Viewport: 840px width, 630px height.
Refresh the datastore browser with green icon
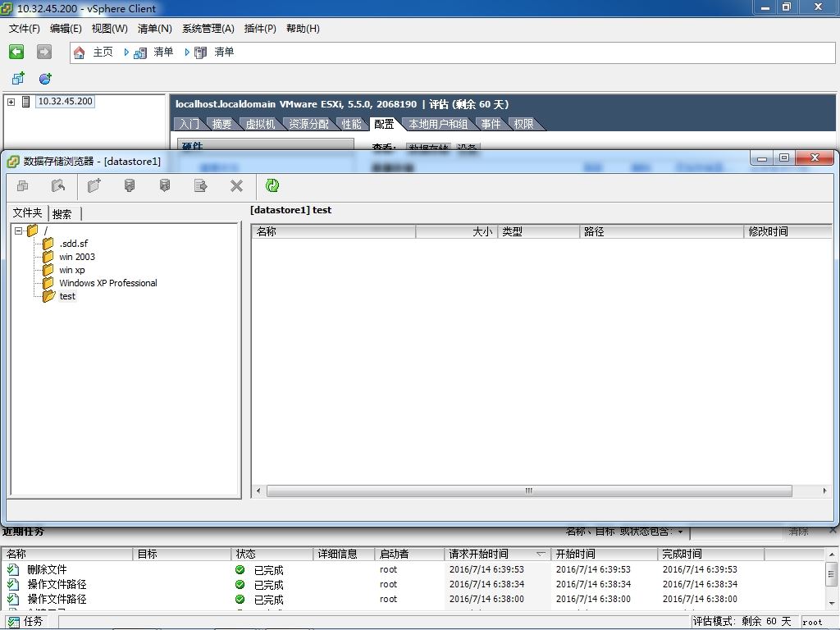click(272, 185)
